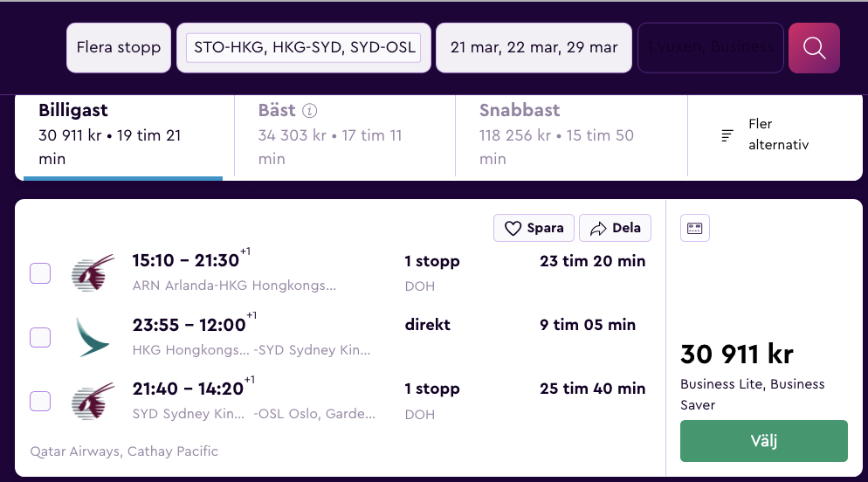Viewport: 868px width, 482px height.
Task: Click the Fler alternativ sort icon
Action: tap(727, 135)
